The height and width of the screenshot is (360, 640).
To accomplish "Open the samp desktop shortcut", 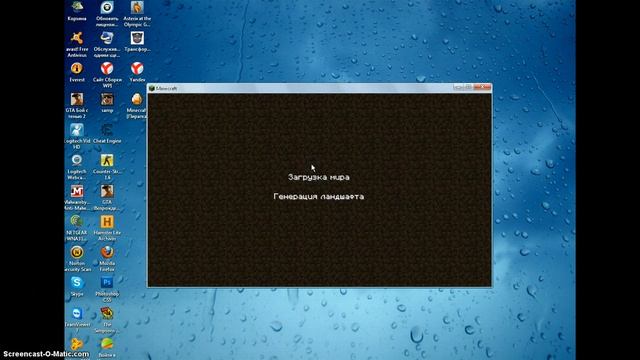I will [107, 103].
